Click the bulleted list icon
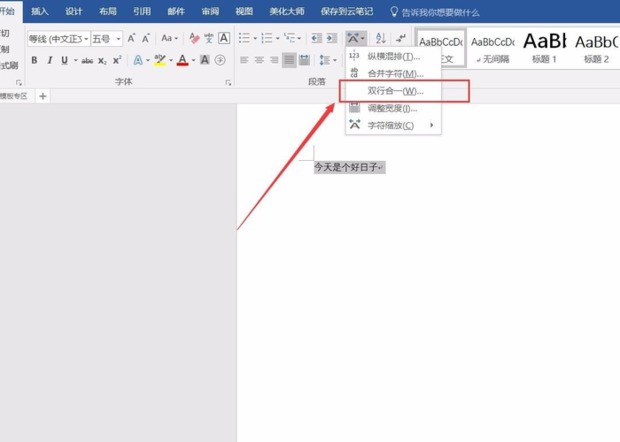Image resolution: width=620 pixels, height=442 pixels. click(244, 38)
